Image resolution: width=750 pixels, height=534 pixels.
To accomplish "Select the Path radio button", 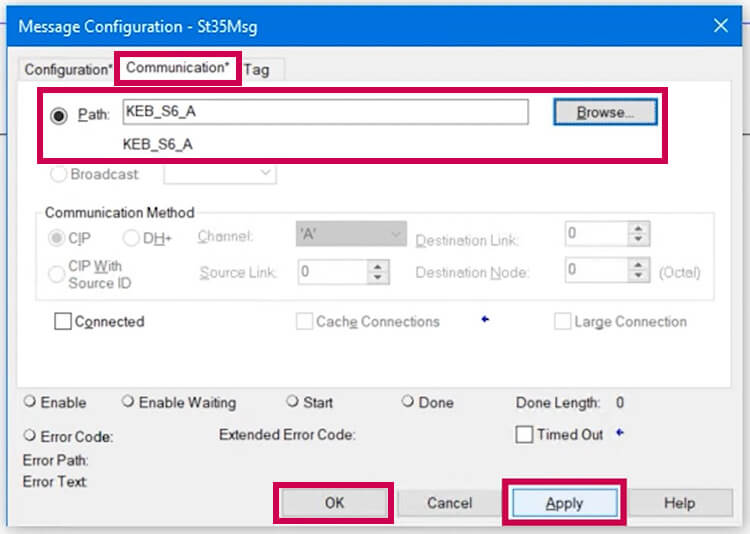I will 59,115.
